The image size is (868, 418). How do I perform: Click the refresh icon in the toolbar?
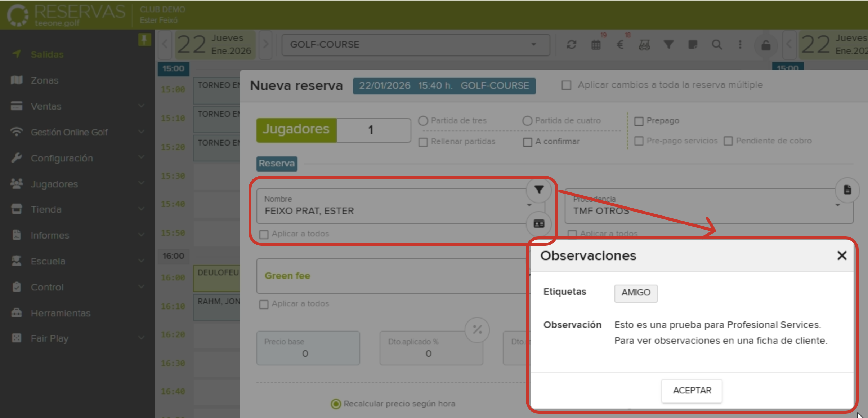point(571,45)
